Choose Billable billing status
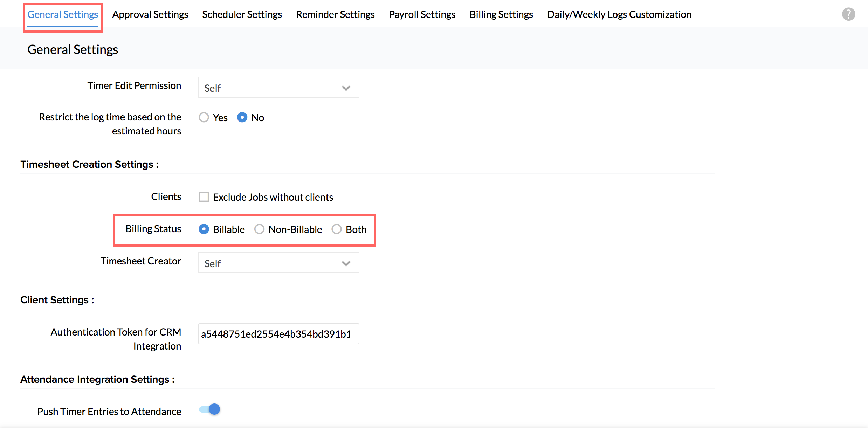Viewport: 868px width, 428px height. (204, 229)
